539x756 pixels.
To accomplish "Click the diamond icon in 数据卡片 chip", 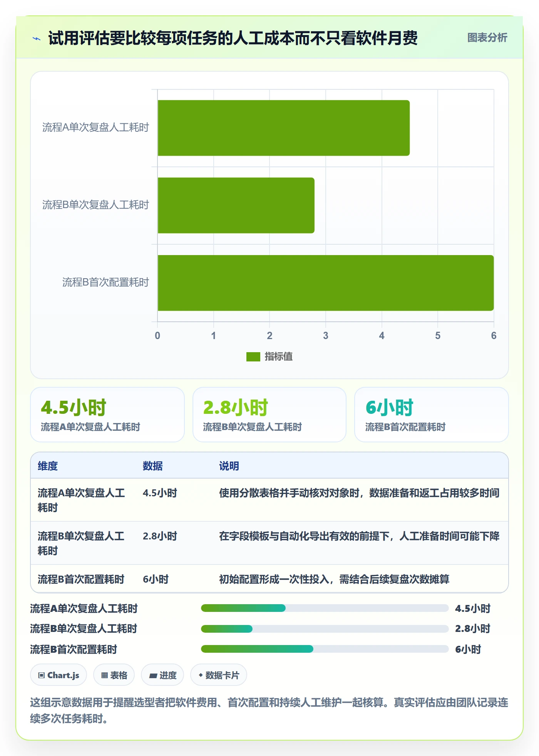I will (x=201, y=675).
